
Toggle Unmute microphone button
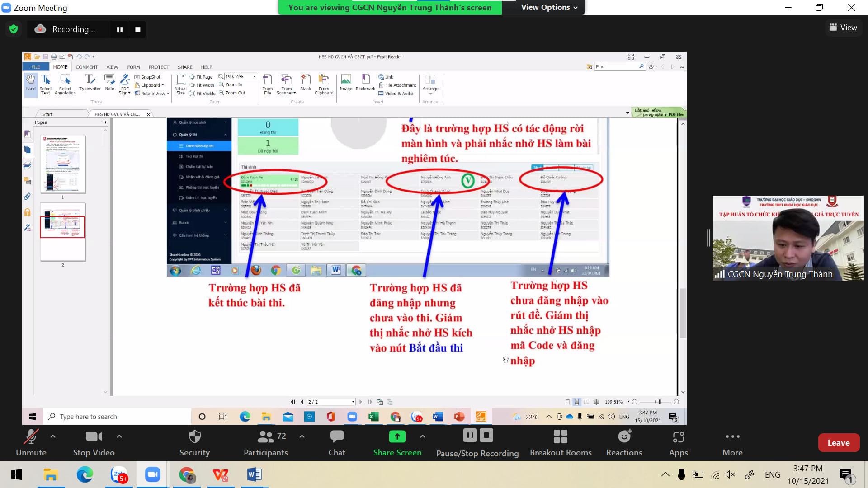point(30,441)
